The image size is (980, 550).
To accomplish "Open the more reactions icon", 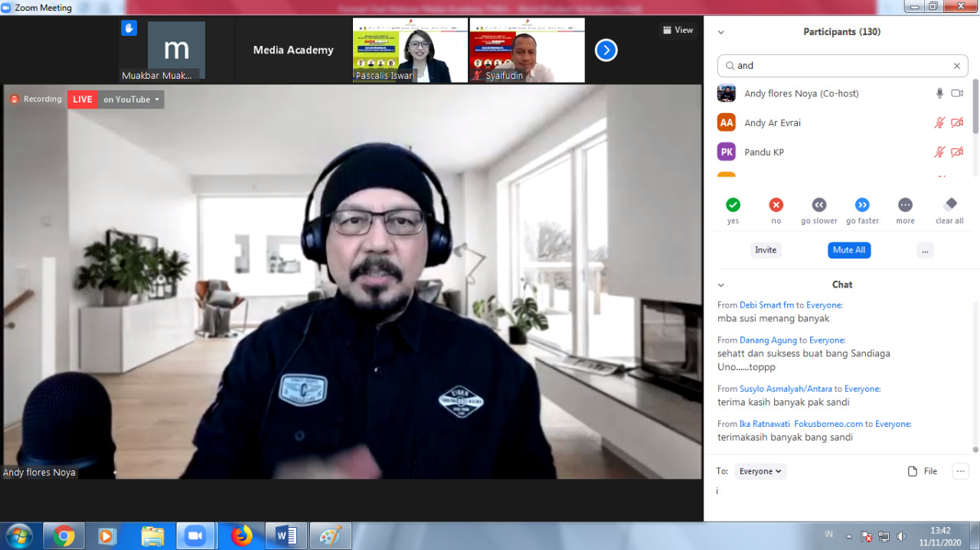I will [905, 204].
